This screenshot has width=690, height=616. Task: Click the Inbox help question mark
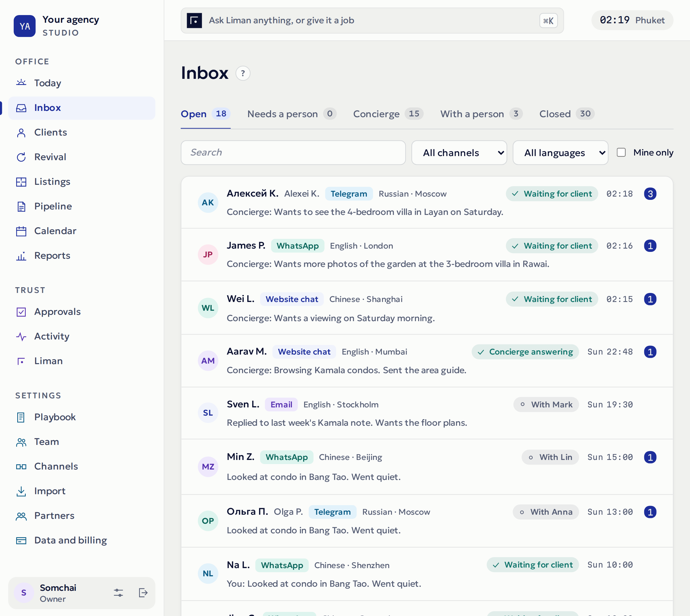(x=243, y=73)
